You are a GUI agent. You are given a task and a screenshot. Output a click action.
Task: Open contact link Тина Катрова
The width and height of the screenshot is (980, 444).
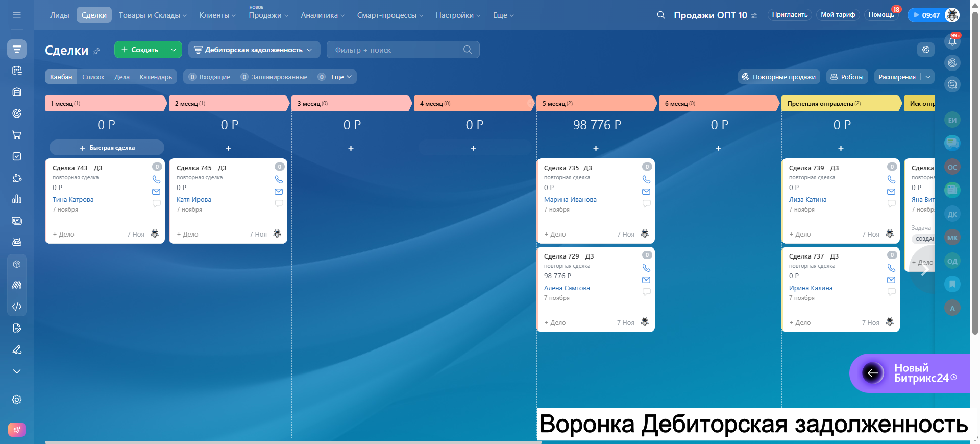tap(73, 200)
